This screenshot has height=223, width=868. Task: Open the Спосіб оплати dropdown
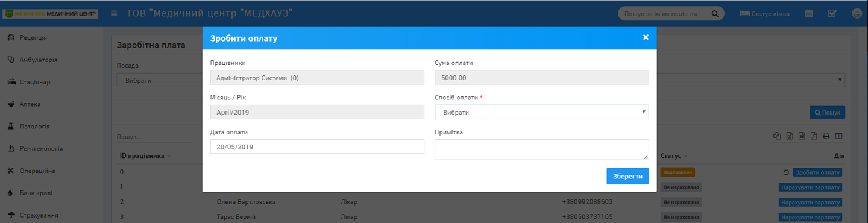tap(541, 112)
